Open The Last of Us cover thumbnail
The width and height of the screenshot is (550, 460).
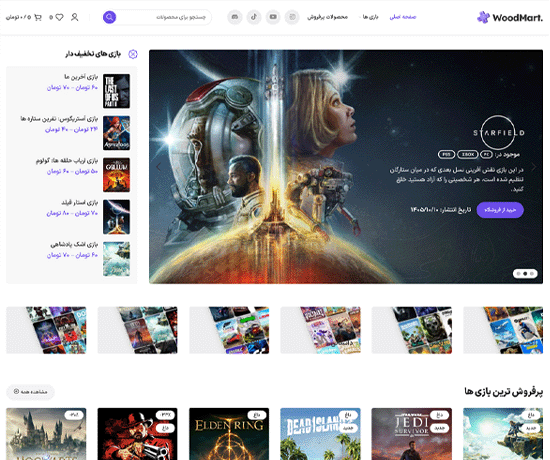pyautogui.click(x=116, y=91)
